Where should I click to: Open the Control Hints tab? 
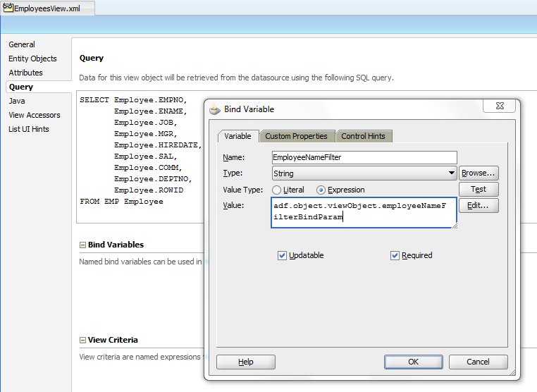pyautogui.click(x=364, y=136)
